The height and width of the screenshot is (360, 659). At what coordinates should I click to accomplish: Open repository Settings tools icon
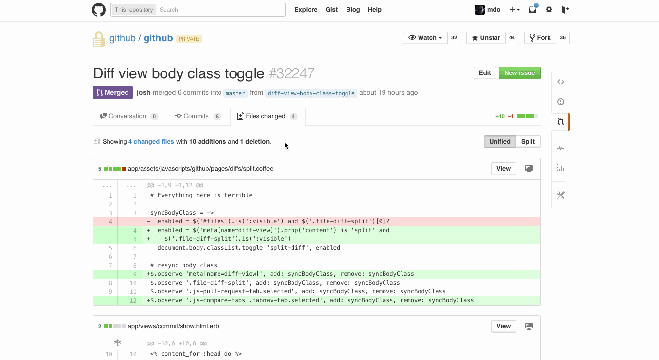561,195
